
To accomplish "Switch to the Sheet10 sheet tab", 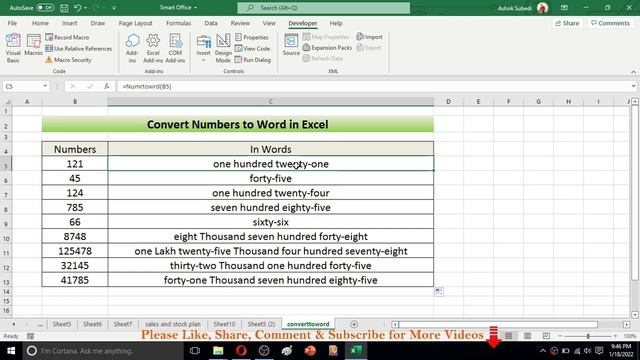I will (x=224, y=324).
